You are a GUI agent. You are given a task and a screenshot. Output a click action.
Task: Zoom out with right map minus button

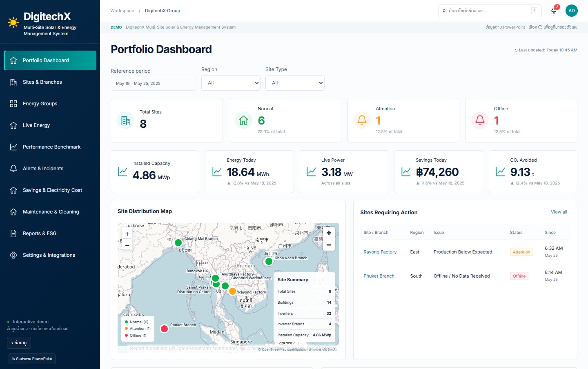pos(329,245)
